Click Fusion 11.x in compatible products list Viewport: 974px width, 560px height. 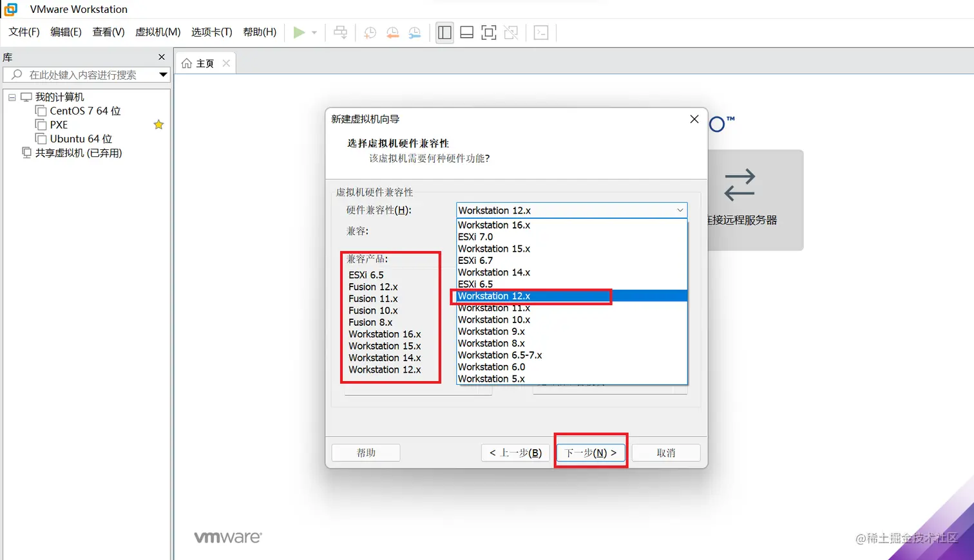click(x=373, y=299)
